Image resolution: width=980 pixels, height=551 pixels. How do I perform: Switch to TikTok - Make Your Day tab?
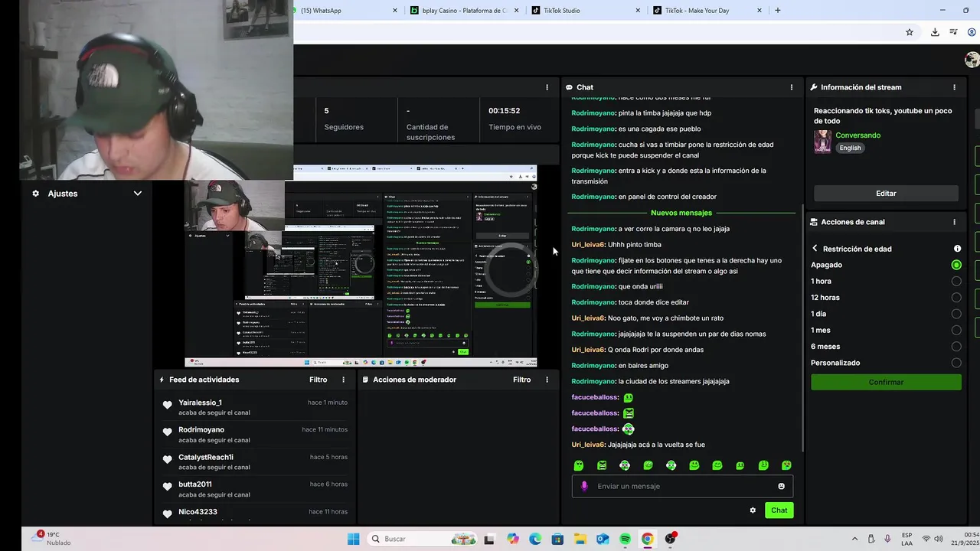[x=707, y=11]
